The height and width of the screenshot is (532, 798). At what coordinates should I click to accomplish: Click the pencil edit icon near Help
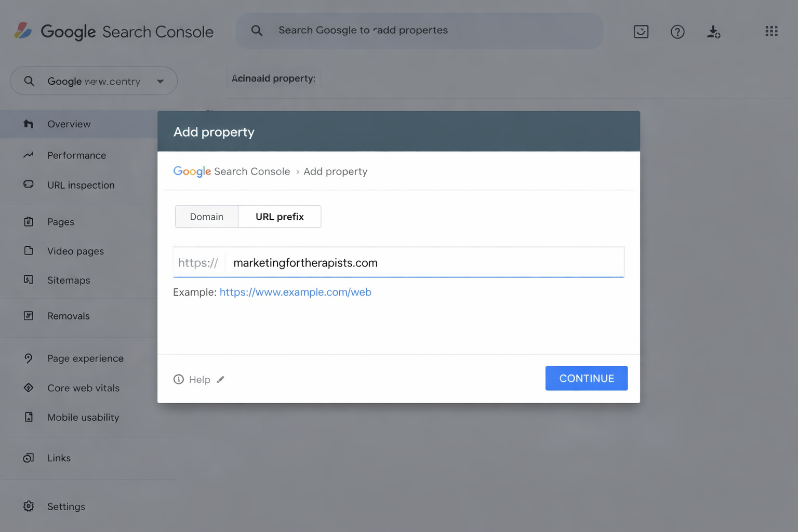(220, 379)
